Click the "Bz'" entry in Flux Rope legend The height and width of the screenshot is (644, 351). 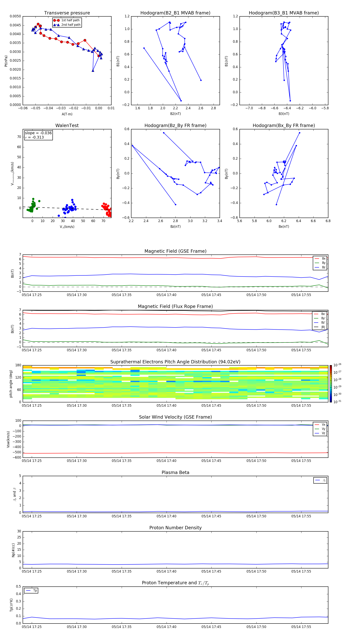[x=320, y=323]
